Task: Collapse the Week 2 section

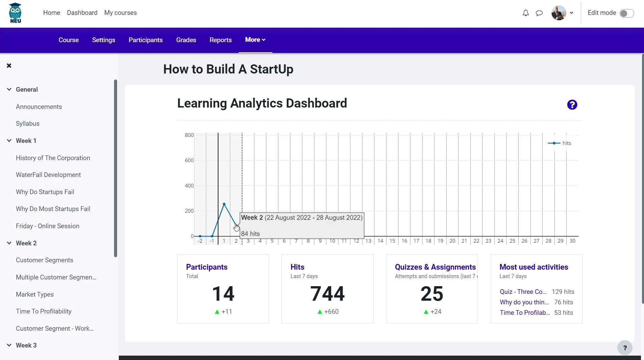Action: pyautogui.click(x=9, y=243)
